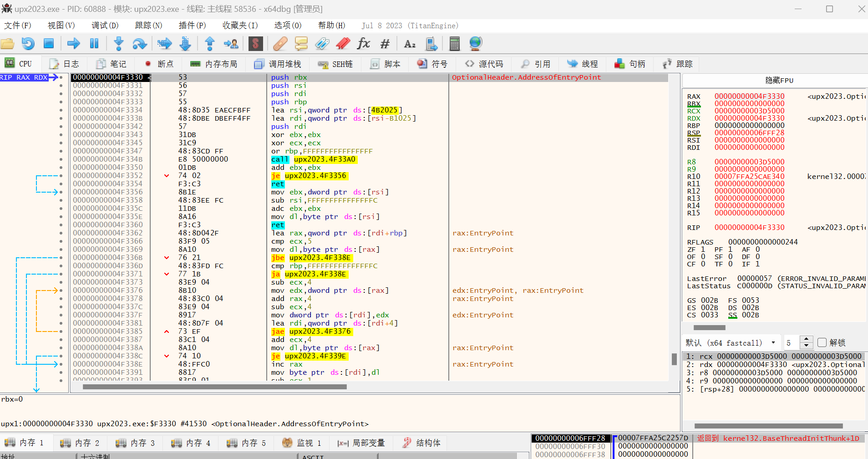Open the patches band-aid icon
Viewport: 868px width, 459px height.
coord(280,44)
